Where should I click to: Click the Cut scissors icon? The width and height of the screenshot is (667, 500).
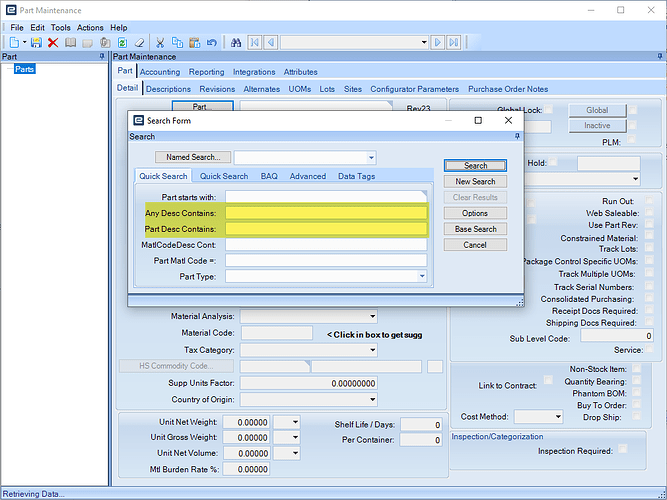pyautogui.click(x=158, y=43)
